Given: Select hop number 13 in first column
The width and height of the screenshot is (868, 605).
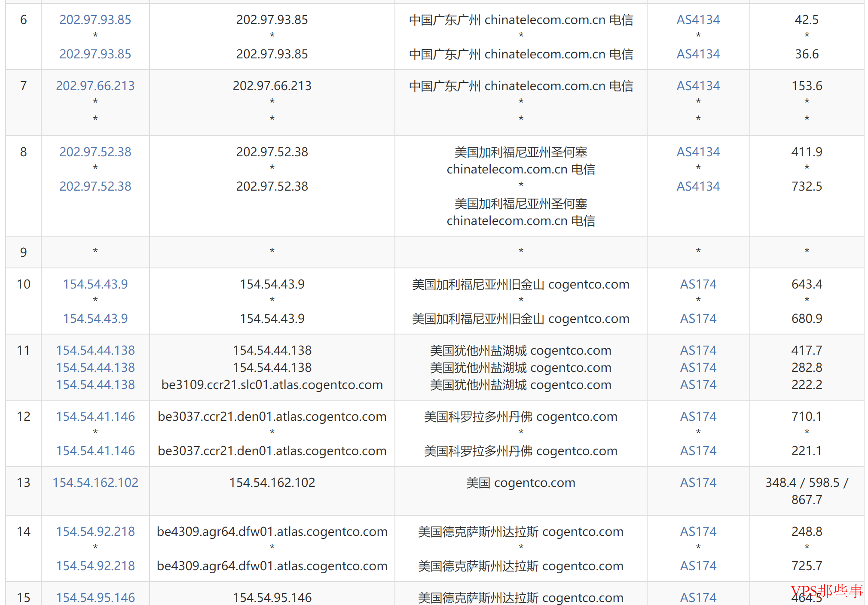Looking at the screenshot, I should point(24,483).
